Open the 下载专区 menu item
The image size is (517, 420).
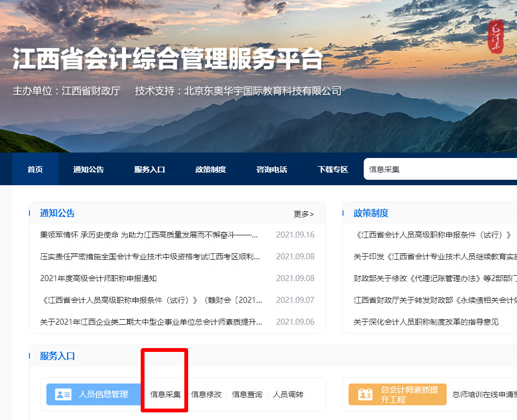coord(328,169)
